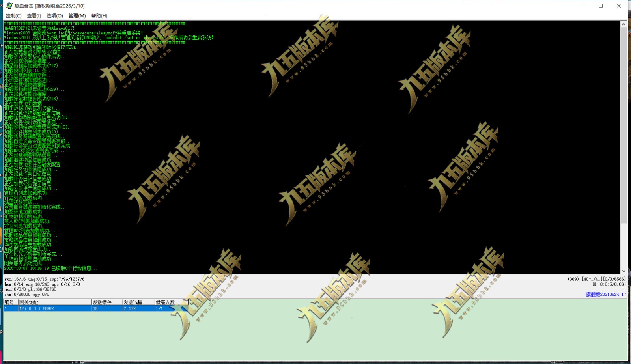Click the 发送流量 column header
This screenshot has width=631, height=364.
[138, 302]
